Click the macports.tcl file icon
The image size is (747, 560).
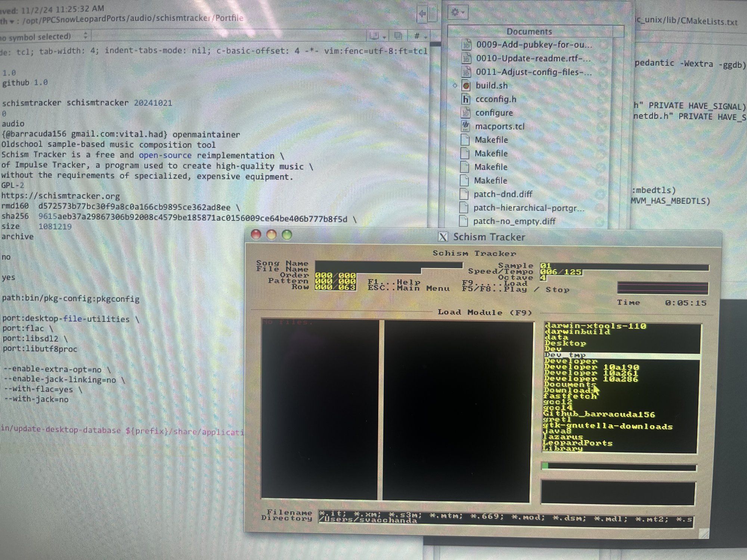click(465, 126)
